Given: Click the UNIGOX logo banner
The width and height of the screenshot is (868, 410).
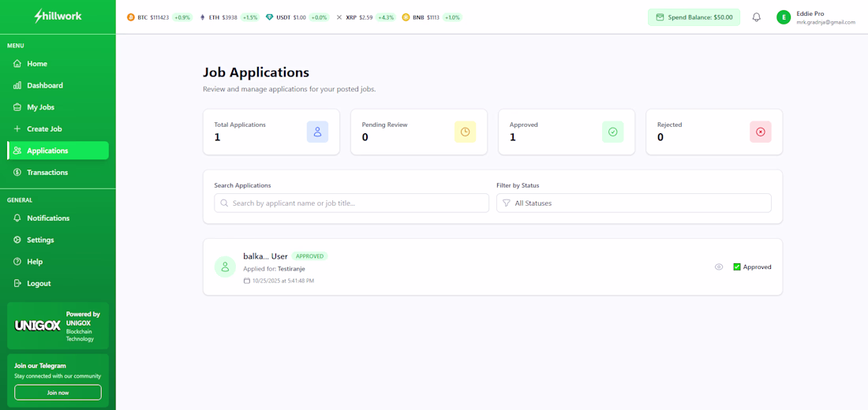Looking at the screenshot, I should point(37,326).
